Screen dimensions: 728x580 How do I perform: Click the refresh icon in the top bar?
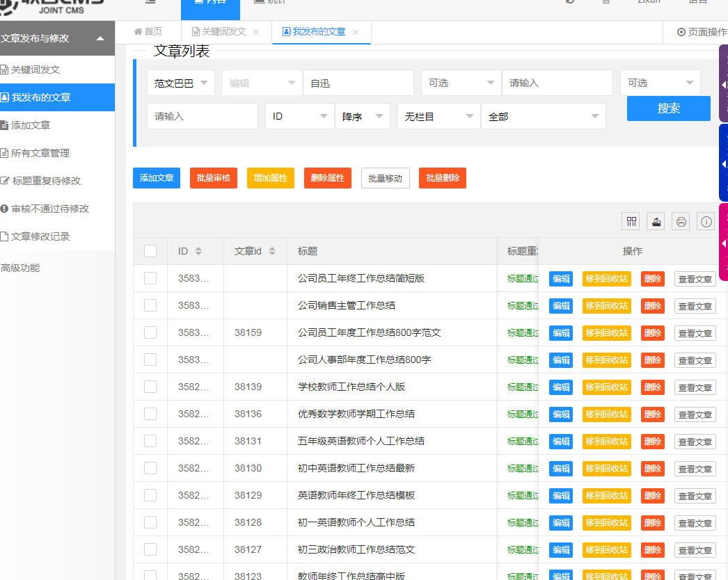point(571,3)
